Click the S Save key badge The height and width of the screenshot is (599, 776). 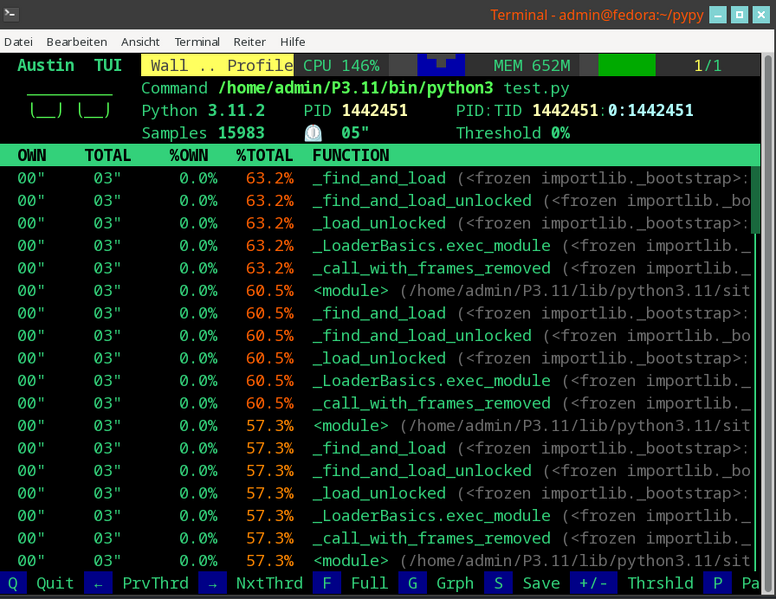[x=497, y=583]
